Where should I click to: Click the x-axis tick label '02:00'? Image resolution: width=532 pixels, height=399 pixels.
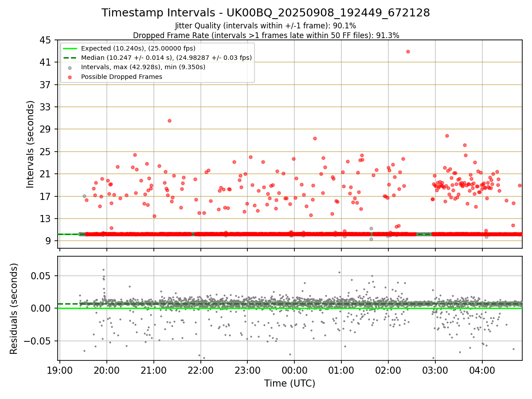click(x=388, y=370)
